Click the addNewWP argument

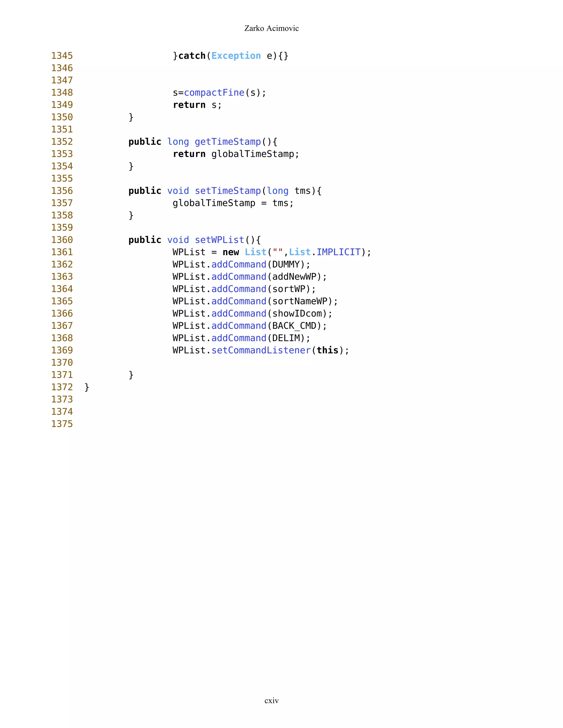click(x=294, y=277)
